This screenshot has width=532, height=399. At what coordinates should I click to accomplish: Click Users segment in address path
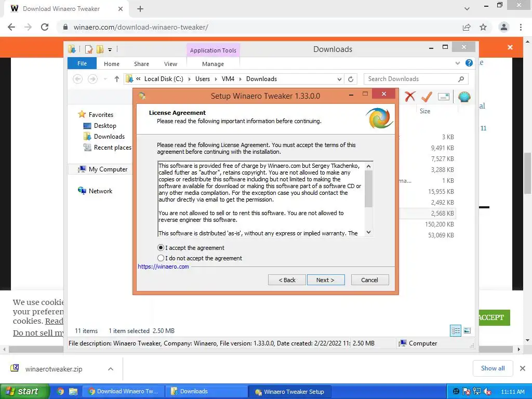203,79
